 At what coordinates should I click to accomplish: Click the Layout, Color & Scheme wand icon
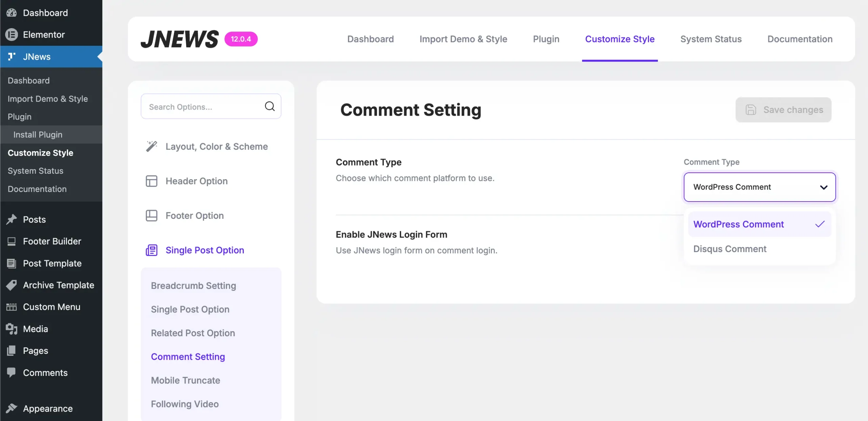tap(151, 147)
